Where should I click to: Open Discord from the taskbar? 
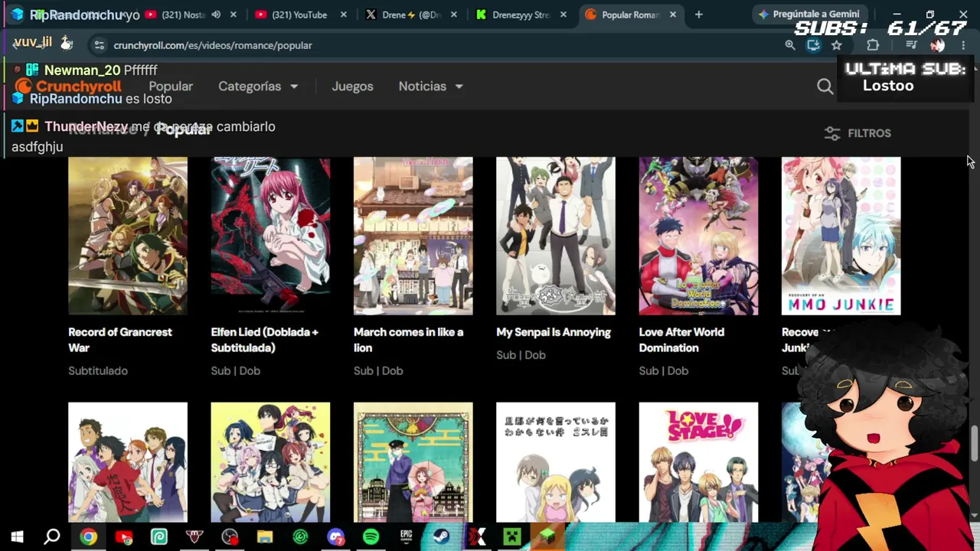coord(335,537)
